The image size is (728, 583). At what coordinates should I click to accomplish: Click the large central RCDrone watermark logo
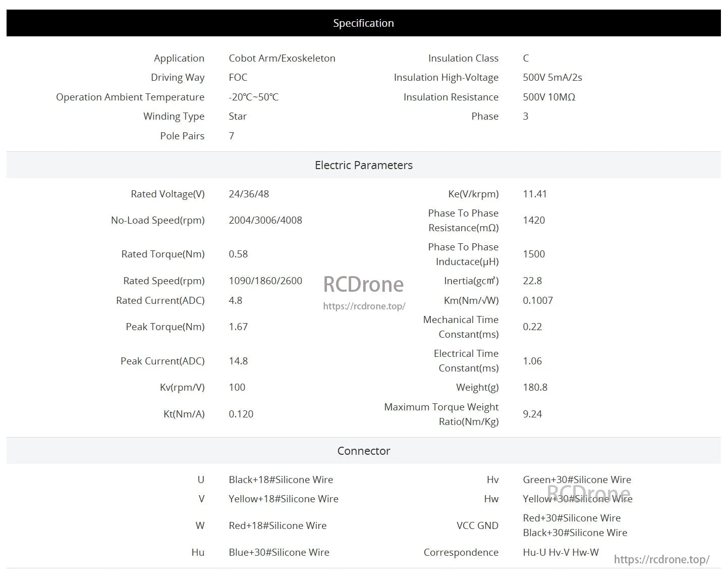pyautogui.click(x=363, y=284)
